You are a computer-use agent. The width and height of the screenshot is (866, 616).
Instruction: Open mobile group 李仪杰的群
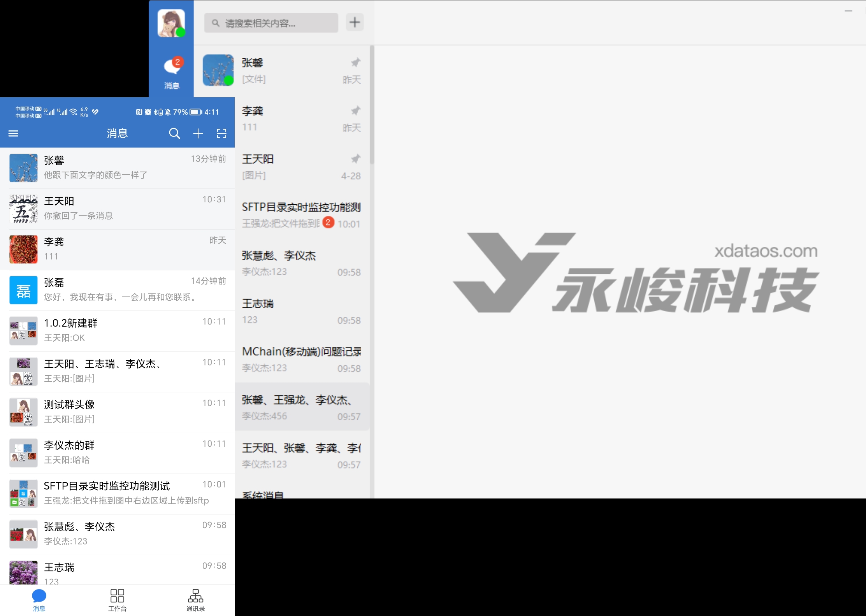[x=117, y=453]
